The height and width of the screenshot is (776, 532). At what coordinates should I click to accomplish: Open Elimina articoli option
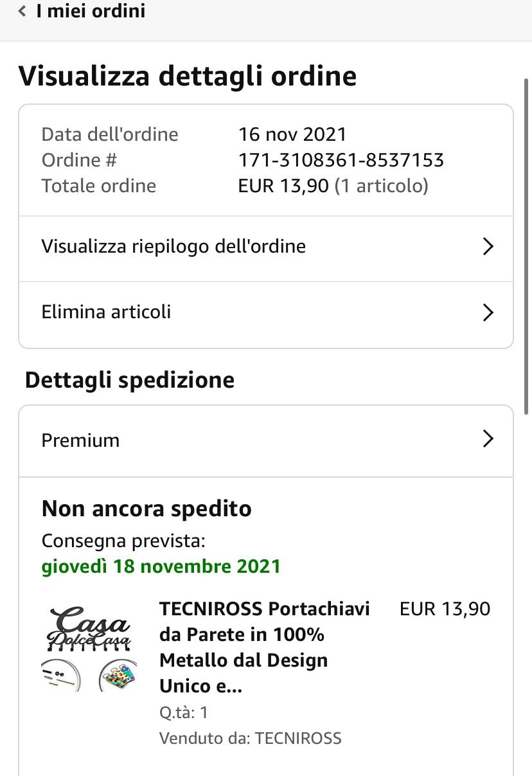tap(107, 312)
